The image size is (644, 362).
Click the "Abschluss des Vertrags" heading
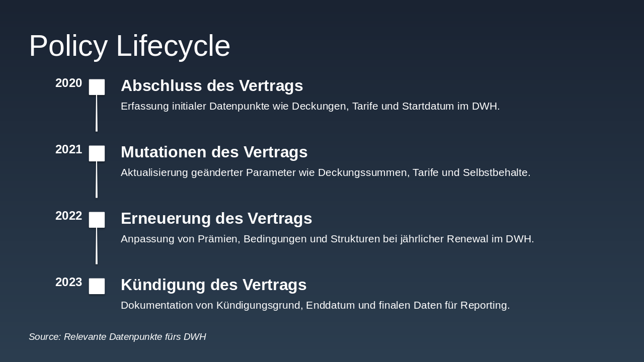(x=212, y=85)
